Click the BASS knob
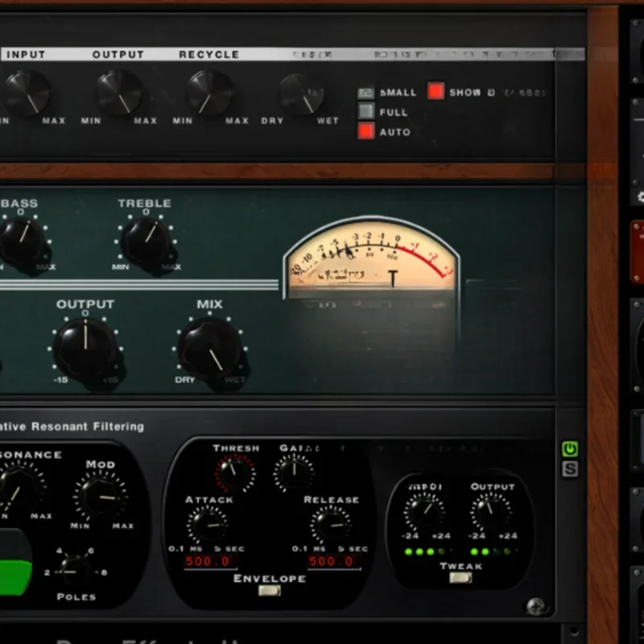Image resolution: width=644 pixels, height=644 pixels. 21,243
